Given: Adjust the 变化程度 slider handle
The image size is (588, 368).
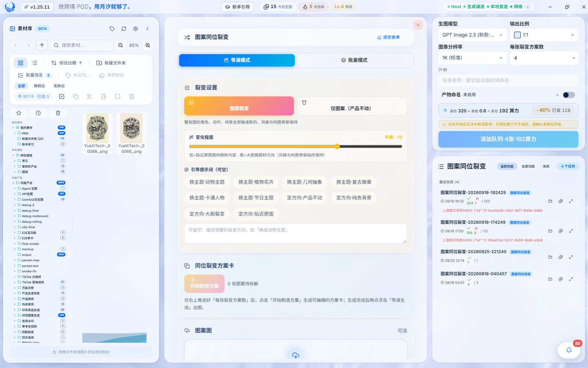Looking at the screenshot, I should pos(337,146).
